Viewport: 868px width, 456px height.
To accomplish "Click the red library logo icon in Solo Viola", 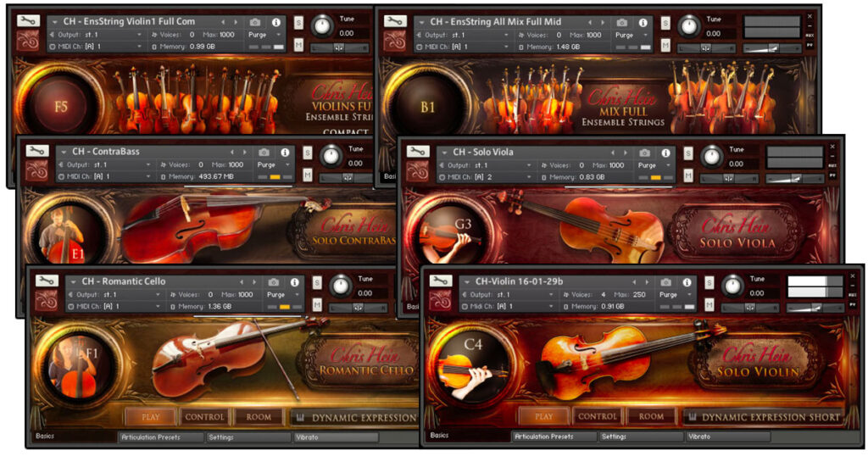I will coord(419,171).
